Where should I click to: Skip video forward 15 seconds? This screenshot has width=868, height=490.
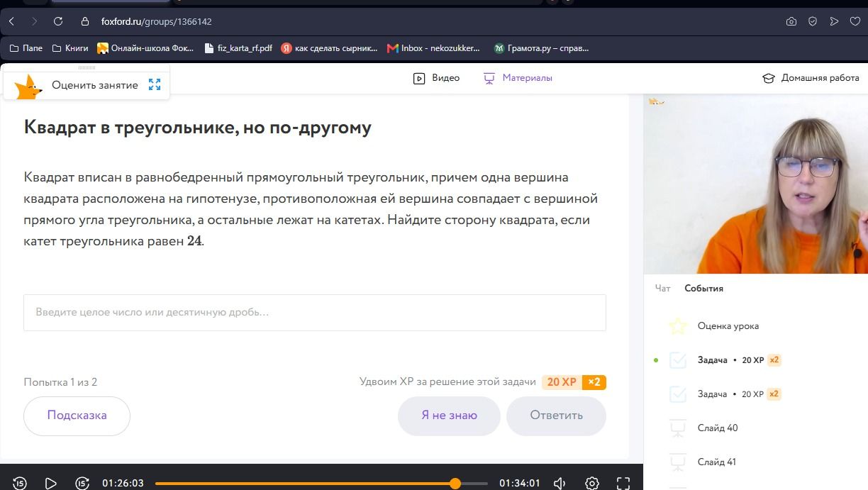(x=82, y=483)
